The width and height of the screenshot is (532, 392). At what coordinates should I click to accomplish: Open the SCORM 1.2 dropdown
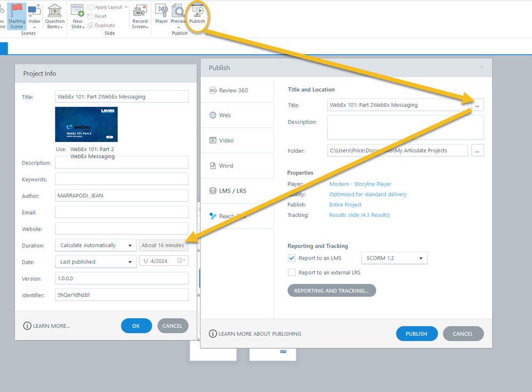pyautogui.click(x=394, y=258)
